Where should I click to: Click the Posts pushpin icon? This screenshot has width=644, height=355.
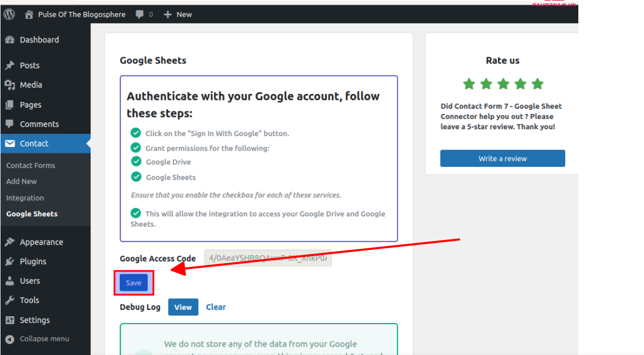click(x=9, y=66)
